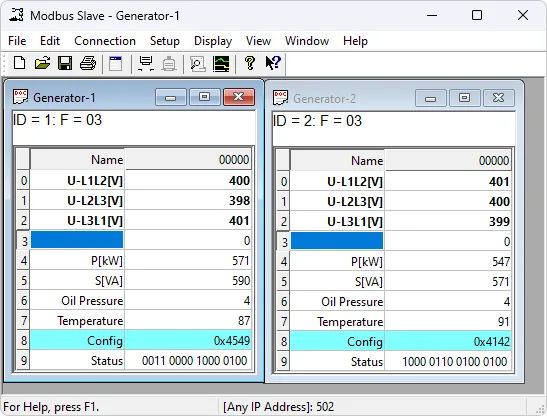This screenshot has height=416, width=547.
Task: Click the Generator-1 document icon
Action: 20,97
